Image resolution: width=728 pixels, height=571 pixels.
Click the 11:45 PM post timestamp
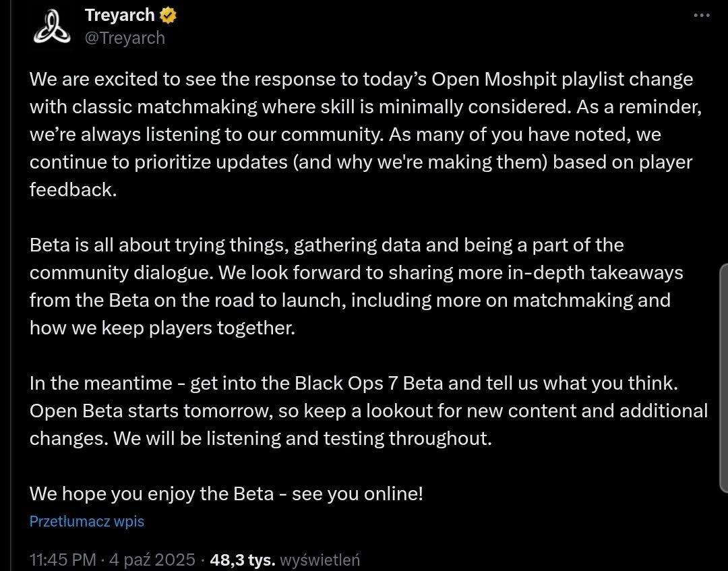click(63, 560)
